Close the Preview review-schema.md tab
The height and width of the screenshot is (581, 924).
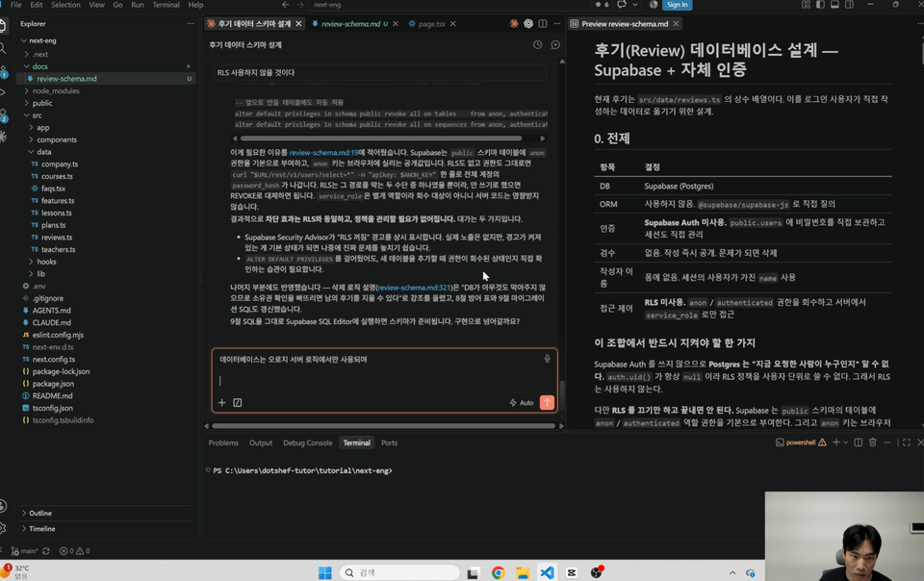[x=676, y=24]
